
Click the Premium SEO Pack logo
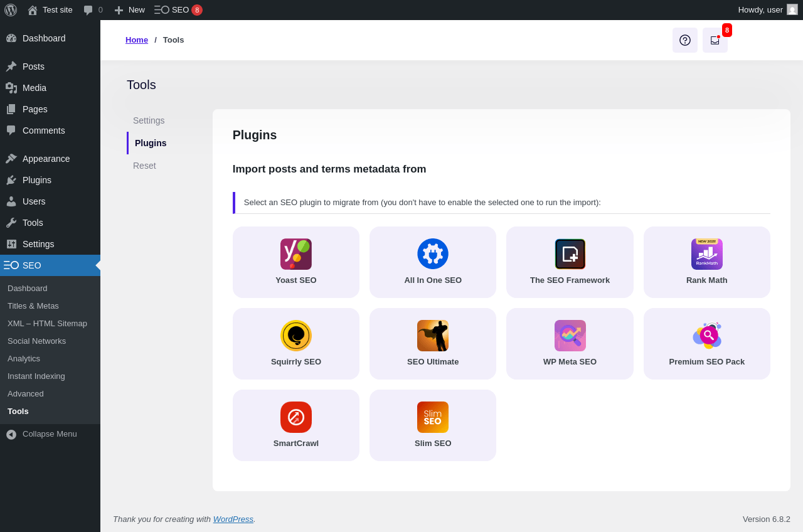pyautogui.click(x=707, y=336)
